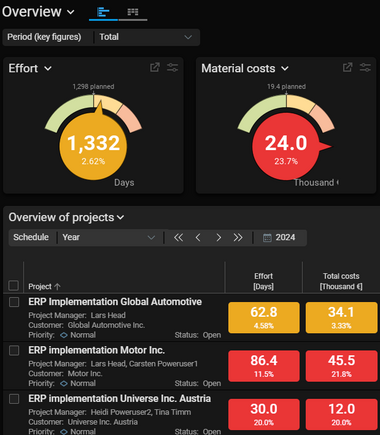Screen dimensions: 380x435
Task: Click the 24.0 material costs gauge circle
Action: [286, 147]
